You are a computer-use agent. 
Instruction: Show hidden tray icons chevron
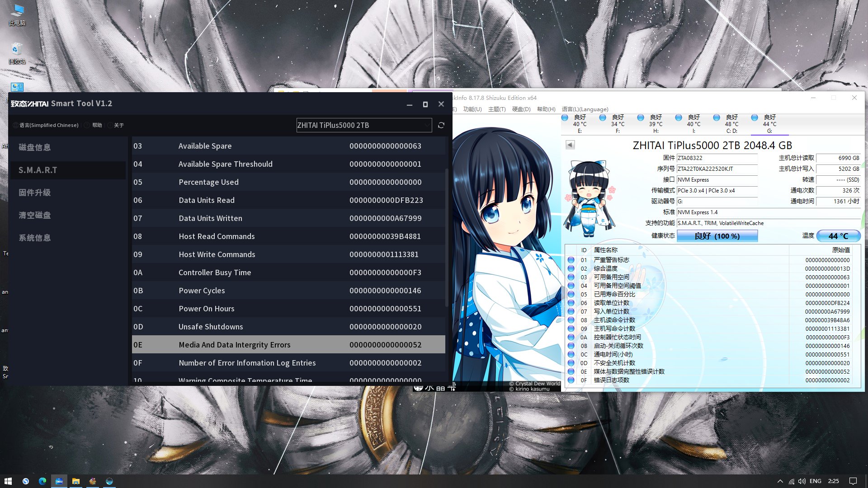[780, 481]
